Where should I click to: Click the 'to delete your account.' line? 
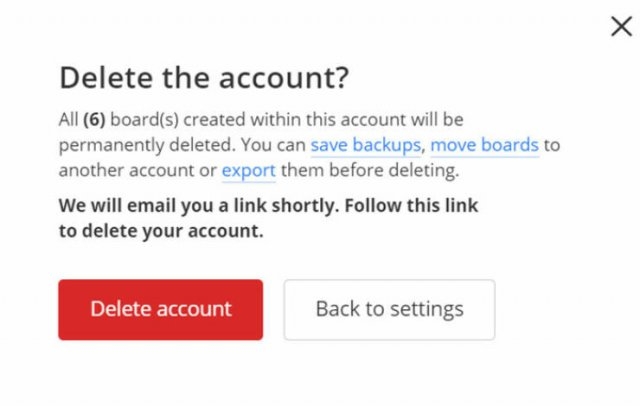(160, 231)
